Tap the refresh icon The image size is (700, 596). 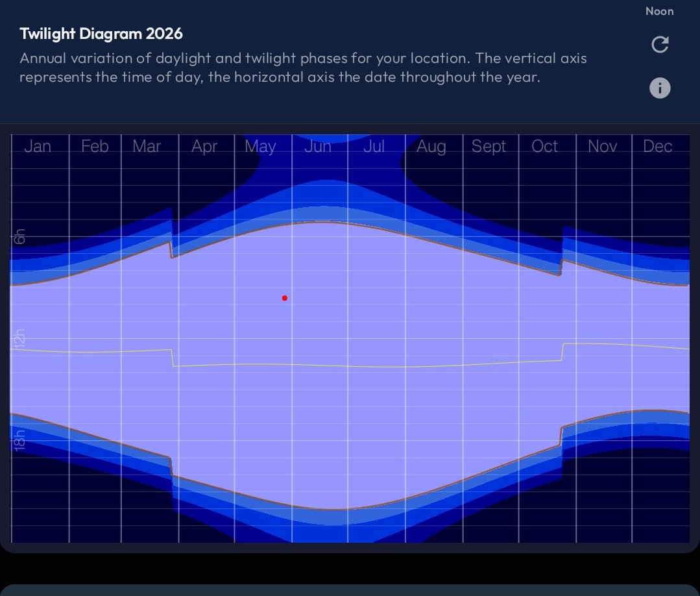click(x=660, y=44)
